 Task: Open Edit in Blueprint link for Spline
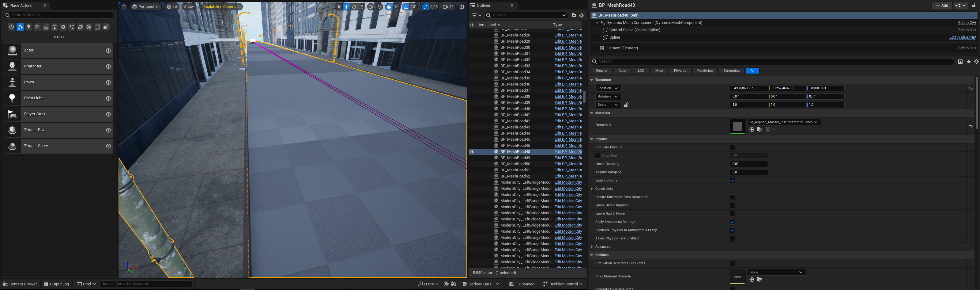pyautogui.click(x=963, y=37)
